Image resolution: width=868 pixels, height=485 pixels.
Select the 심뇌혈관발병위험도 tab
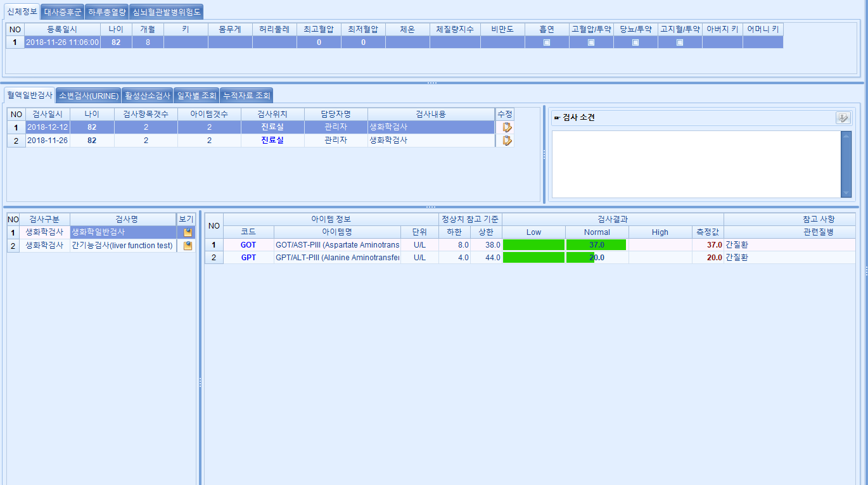point(167,12)
